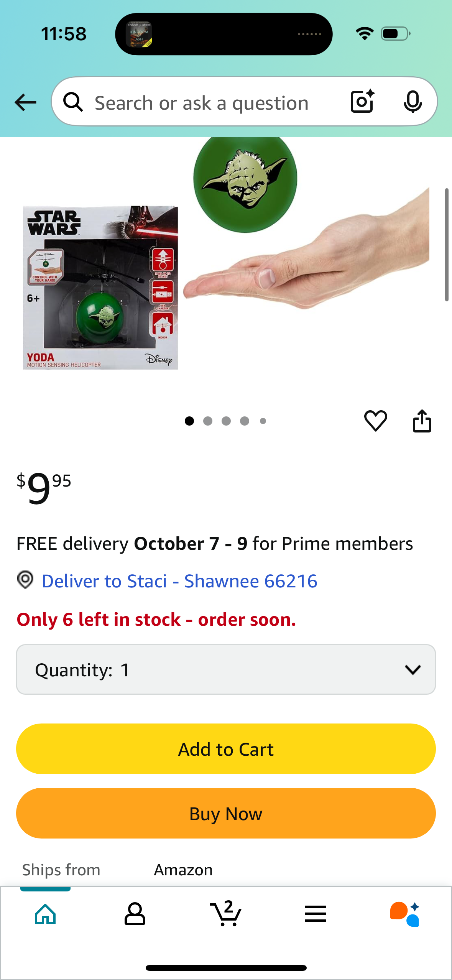This screenshot has width=452, height=980.
Task: Add the Yoda helicopter to cart
Action: pyautogui.click(x=226, y=748)
